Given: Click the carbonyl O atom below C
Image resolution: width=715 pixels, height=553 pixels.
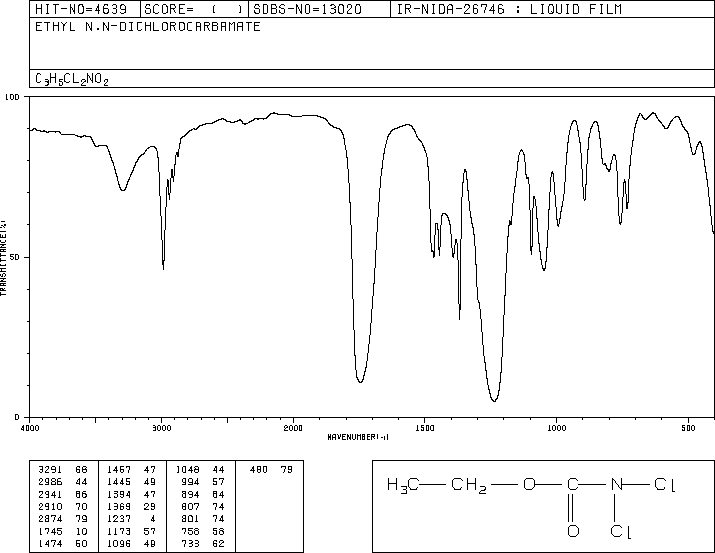Looking at the screenshot, I should pos(573,531).
